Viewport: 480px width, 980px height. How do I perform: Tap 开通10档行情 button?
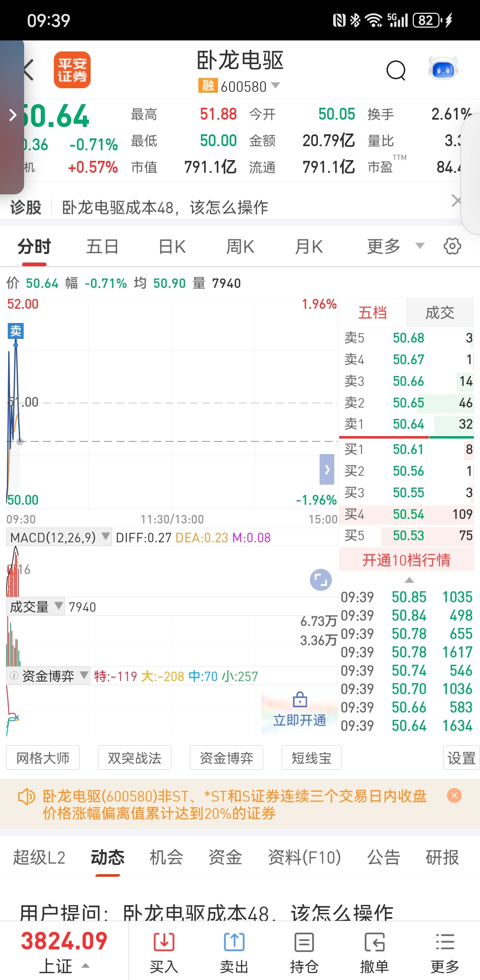[x=407, y=560]
